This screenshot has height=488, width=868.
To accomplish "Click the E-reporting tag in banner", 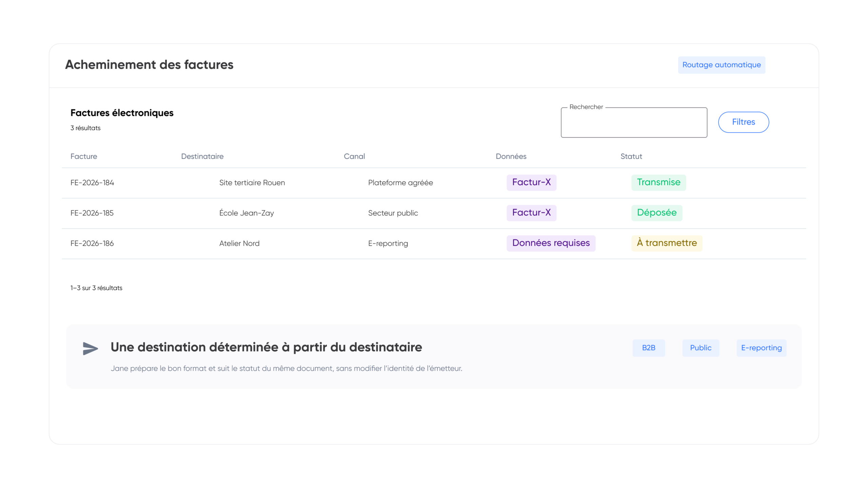I will point(761,348).
